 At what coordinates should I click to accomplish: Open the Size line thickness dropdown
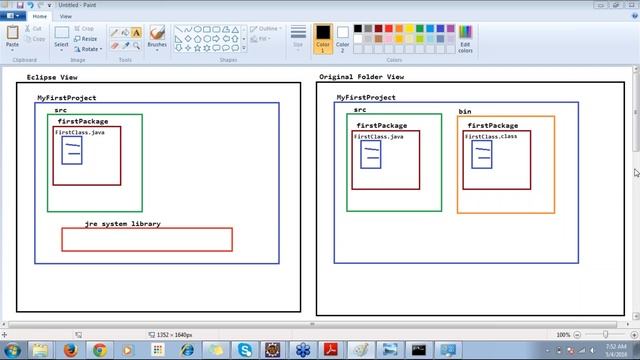coord(298,39)
